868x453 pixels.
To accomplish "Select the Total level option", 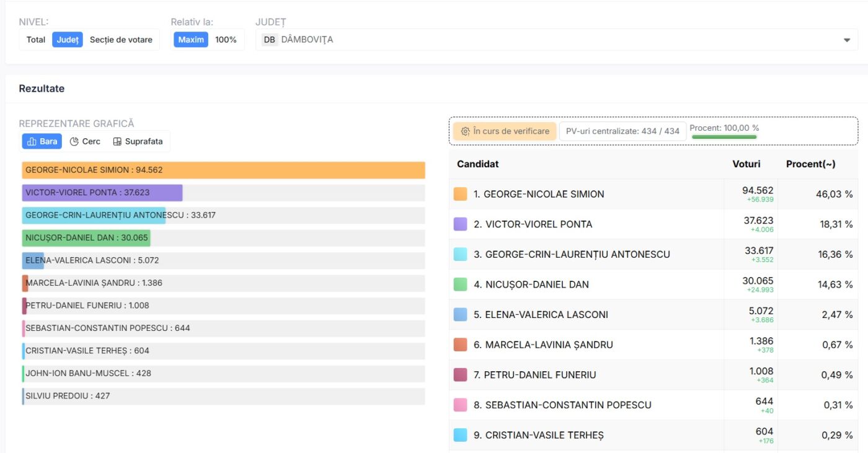I will click(x=36, y=40).
